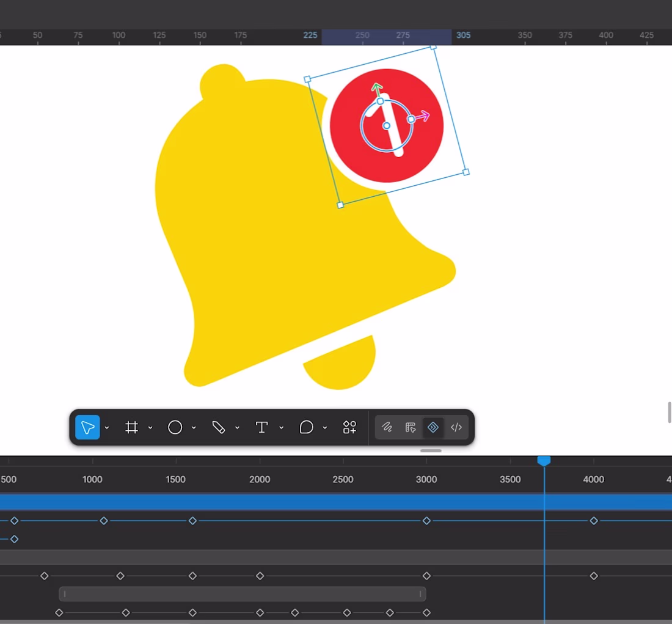The height and width of the screenshot is (624, 672).
Task: Click the '305' value on canvas ruler
Action: point(463,35)
